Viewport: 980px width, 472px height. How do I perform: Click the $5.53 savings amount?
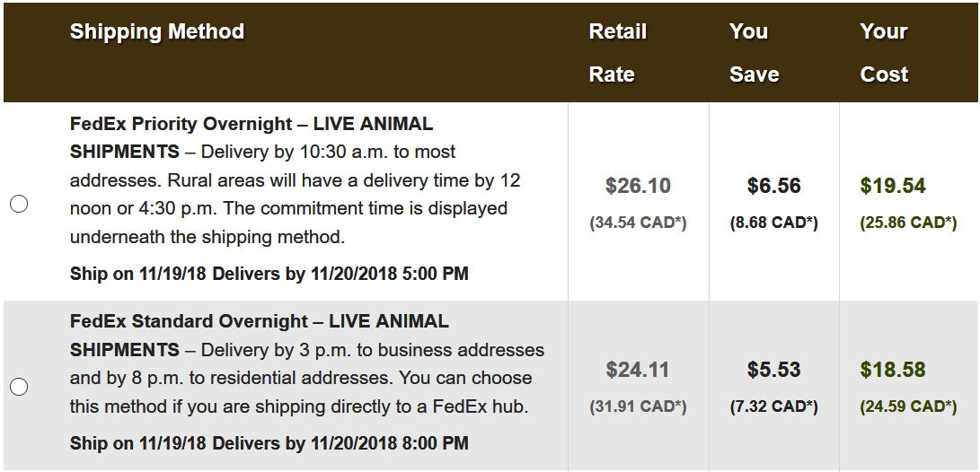[x=773, y=370]
